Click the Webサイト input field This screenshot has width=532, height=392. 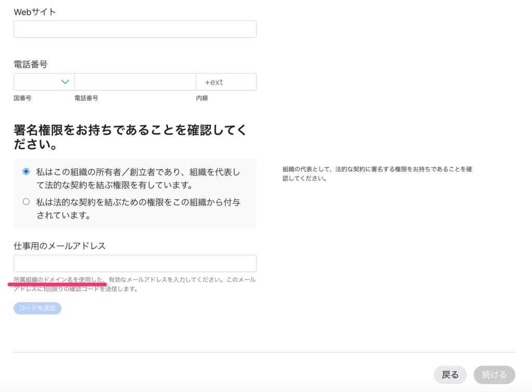click(135, 29)
